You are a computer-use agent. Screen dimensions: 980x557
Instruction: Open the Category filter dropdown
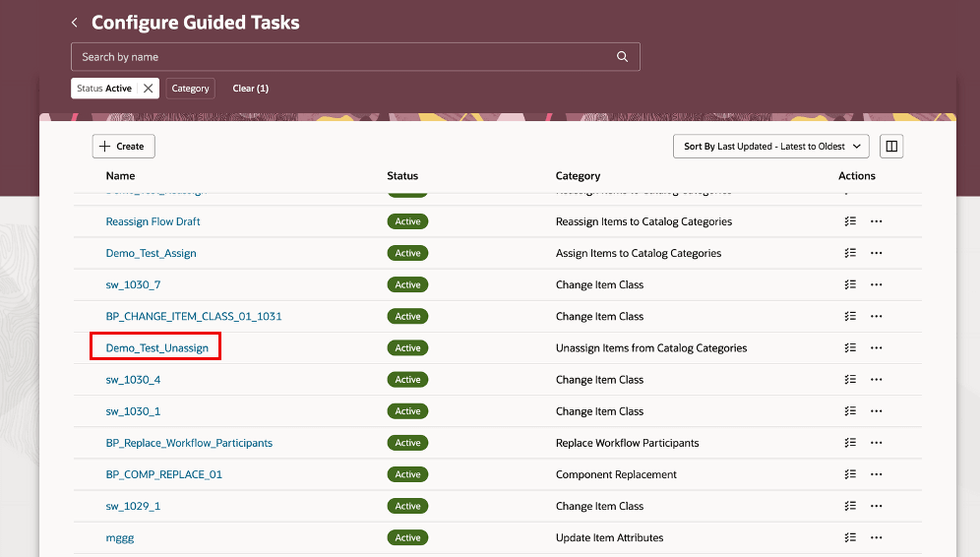(190, 89)
